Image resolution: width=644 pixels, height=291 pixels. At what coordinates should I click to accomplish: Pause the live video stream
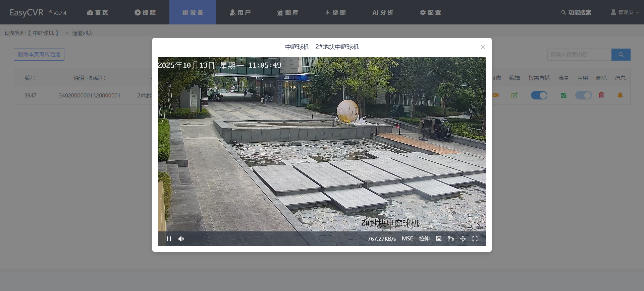coord(169,239)
